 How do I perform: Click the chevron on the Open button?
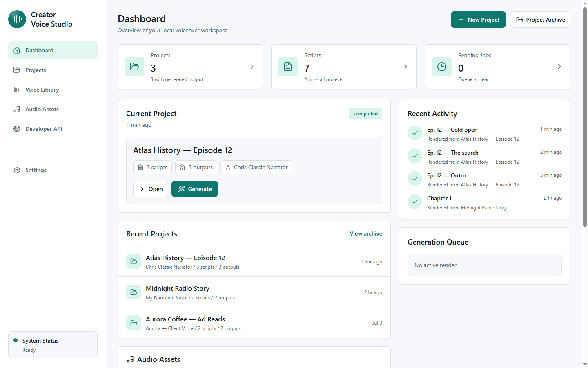click(x=142, y=189)
